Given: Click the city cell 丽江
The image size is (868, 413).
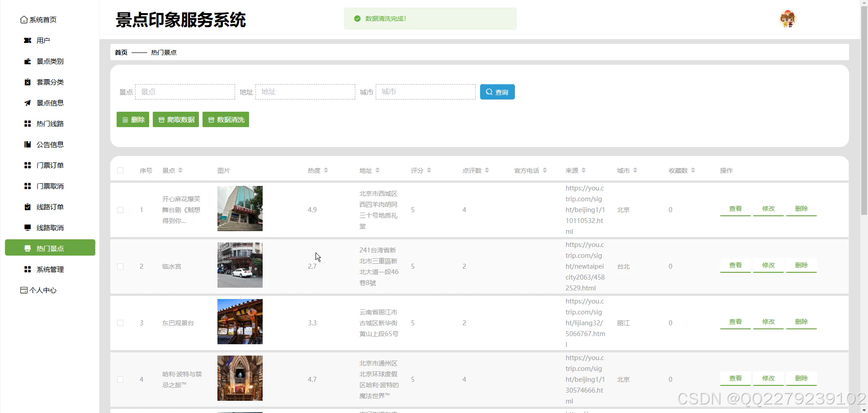Looking at the screenshot, I should click(623, 323).
